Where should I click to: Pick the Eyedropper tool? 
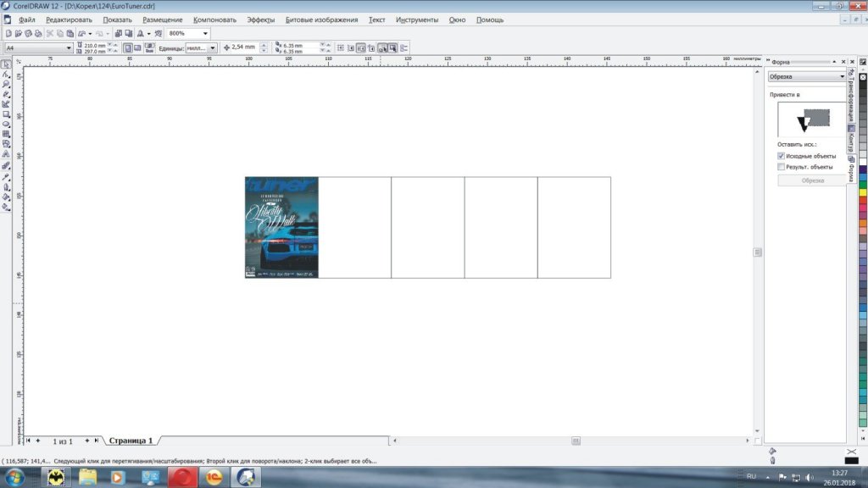pyautogui.click(x=6, y=176)
